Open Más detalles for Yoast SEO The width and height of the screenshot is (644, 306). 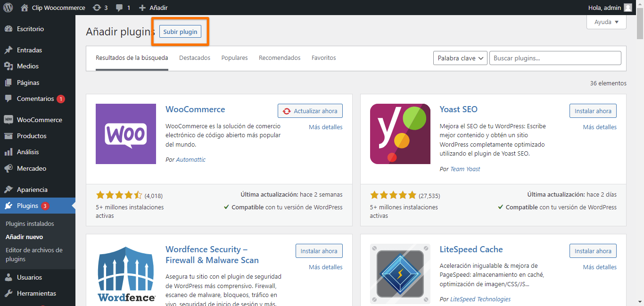point(600,127)
